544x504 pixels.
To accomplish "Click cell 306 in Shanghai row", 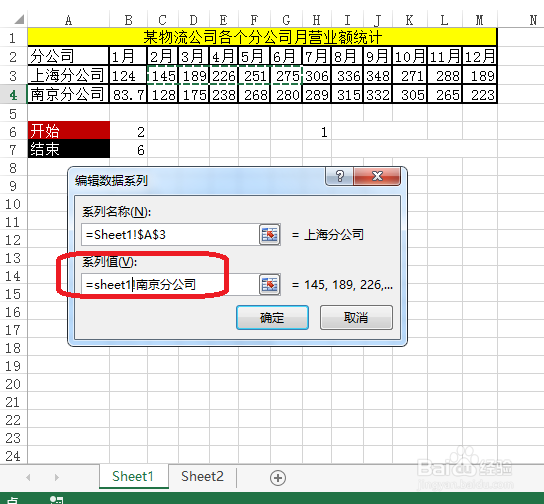I will click(x=317, y=76).
